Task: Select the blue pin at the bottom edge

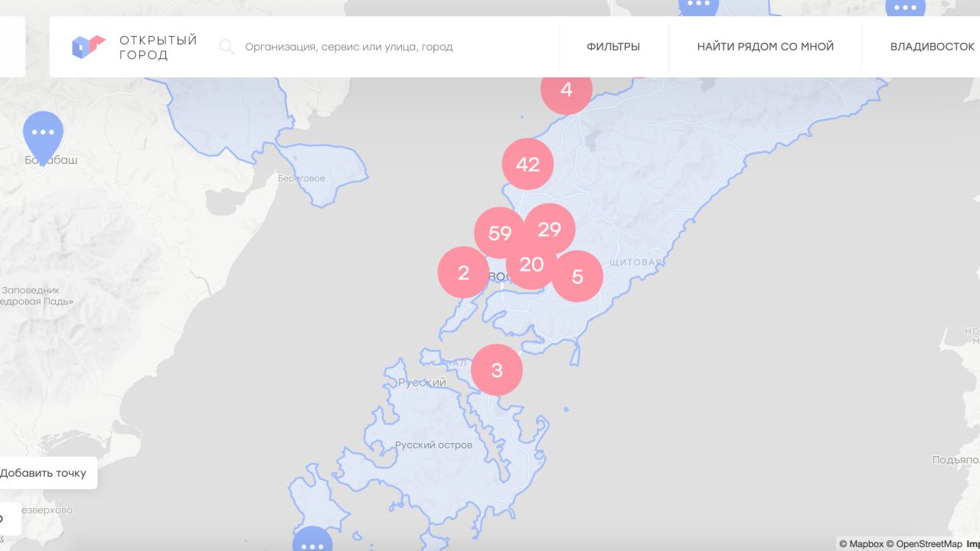Action: click(x=312, y=542)
